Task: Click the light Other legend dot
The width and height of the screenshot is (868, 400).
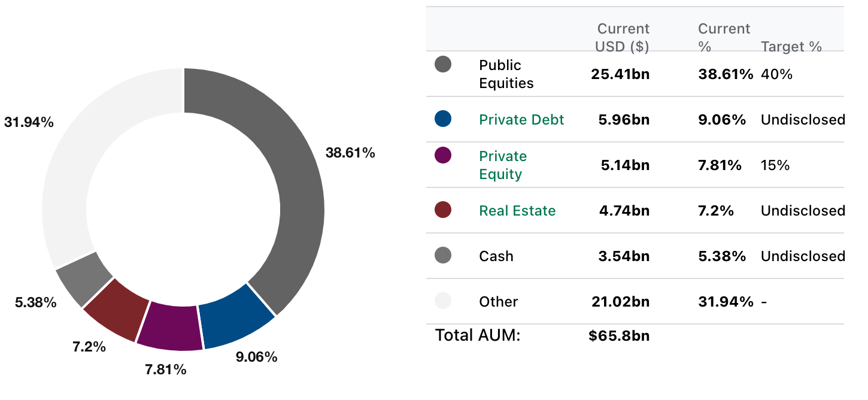Action: [x=443, y=301]
